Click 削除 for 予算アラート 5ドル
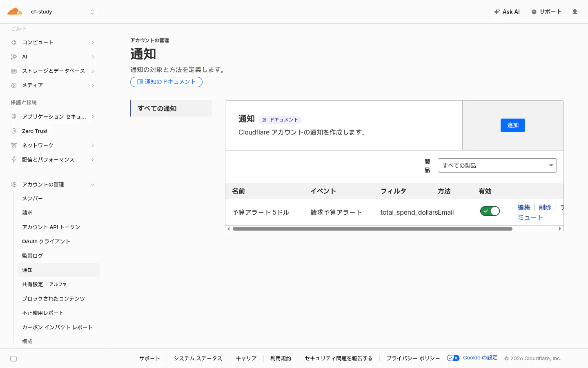588x368 pixels. click(x=545, y=207)
